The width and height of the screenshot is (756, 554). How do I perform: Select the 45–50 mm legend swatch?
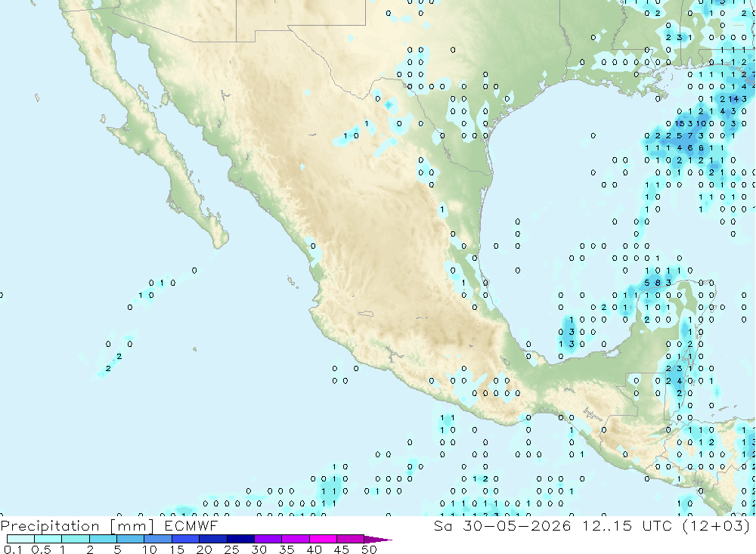(x=351, y=539)
